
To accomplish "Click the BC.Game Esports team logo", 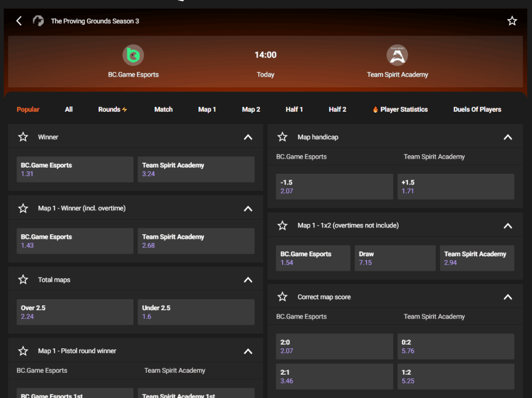I will (133, 55).
